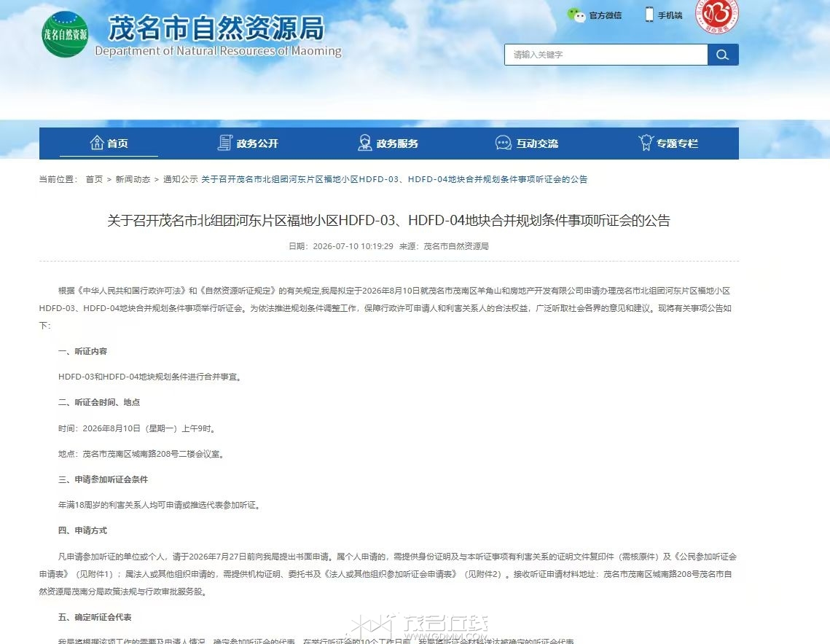The height and width of the screenshot is (644, 830).
Task: Open the 政务公开 menu item
Action: (257, 144)
